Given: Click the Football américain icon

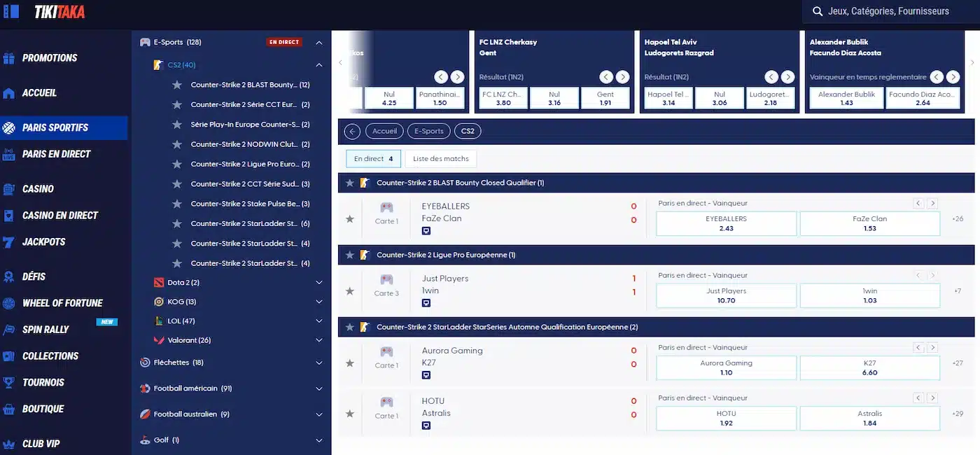Looking at the screenshot, I should pyautogui.click(x=145, y=388).
